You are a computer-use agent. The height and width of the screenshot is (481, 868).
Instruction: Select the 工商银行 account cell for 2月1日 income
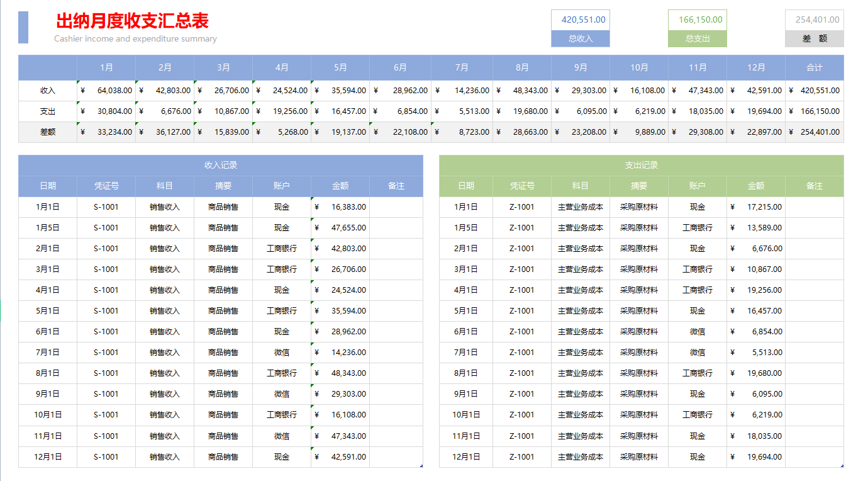click(281, 248)
